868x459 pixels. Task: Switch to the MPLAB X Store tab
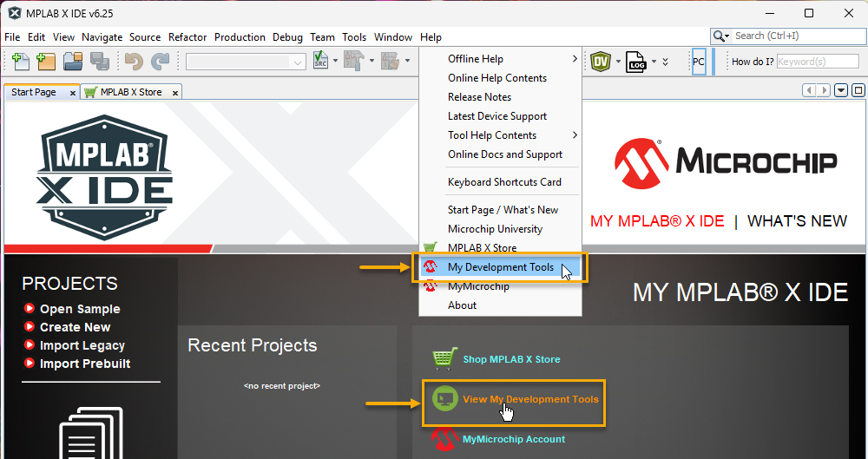pyautogui.click(x=130, y=92)
